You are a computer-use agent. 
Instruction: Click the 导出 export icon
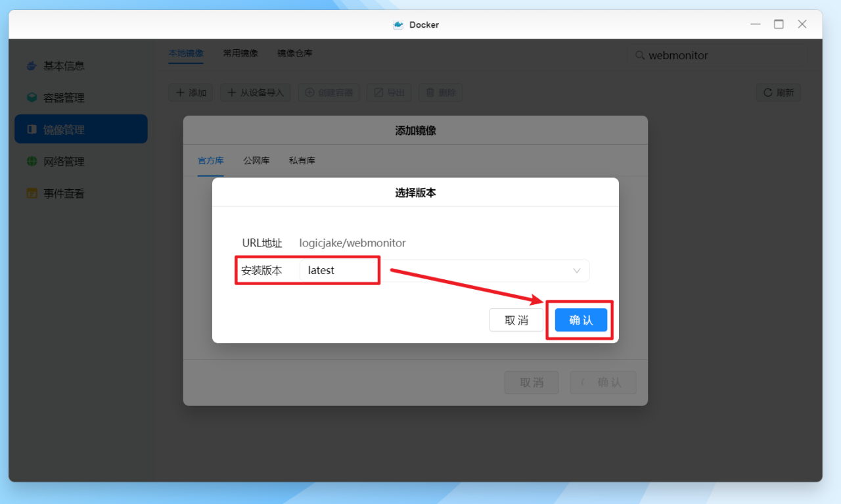pyautogui.click(x=388, y=92)
